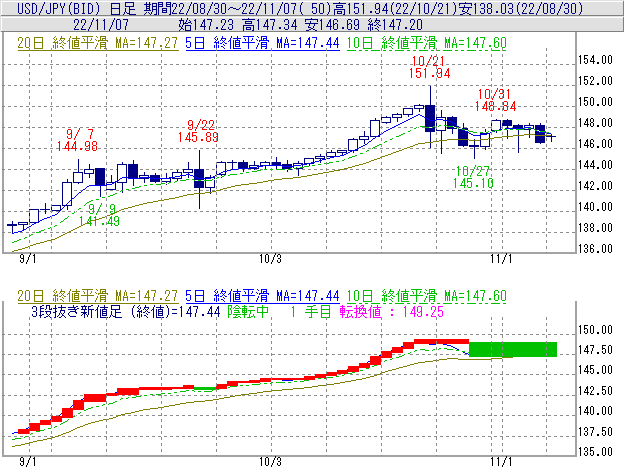The height and width of the screenshot is (475, 624).
Task: Click the 1 手目 count text
Action: click(311, 312)
